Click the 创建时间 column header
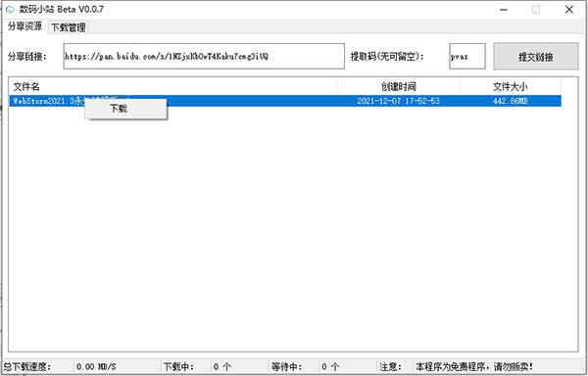 pyautogui.click(x=399, y=87)
